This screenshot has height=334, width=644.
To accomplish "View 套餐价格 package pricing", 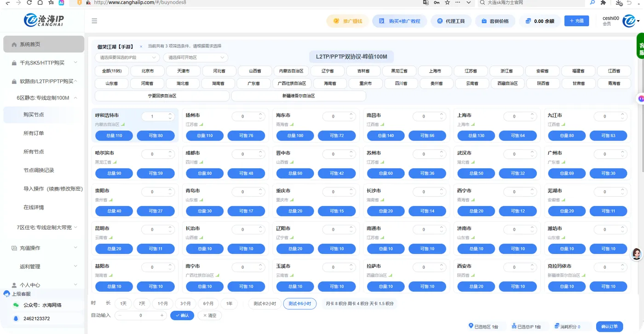I will click(495, 21).
